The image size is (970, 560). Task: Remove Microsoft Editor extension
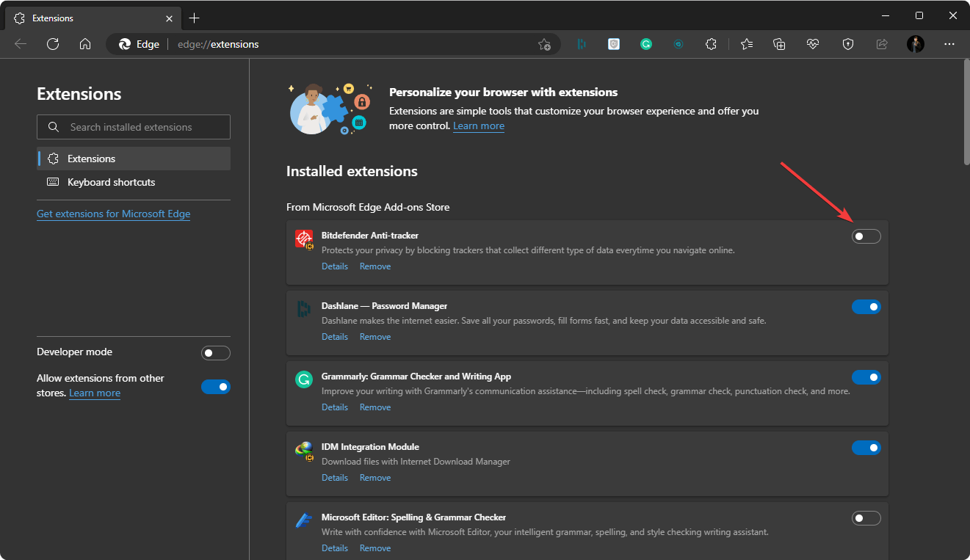375,548
